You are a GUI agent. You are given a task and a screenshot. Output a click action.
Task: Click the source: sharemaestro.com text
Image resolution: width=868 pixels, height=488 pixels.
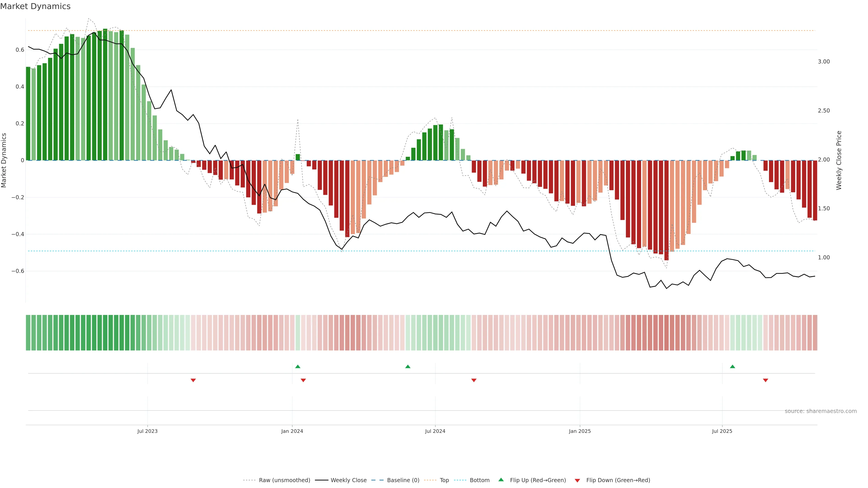pos(821,411)
